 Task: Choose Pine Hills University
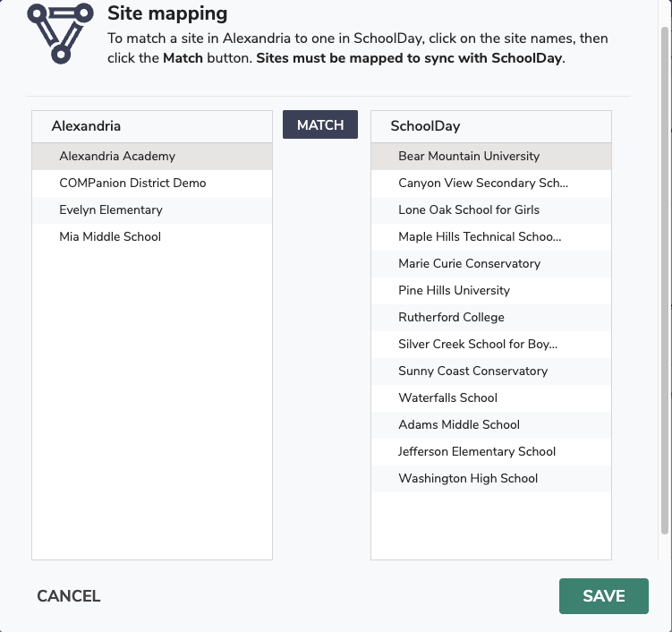pos(491,291)
